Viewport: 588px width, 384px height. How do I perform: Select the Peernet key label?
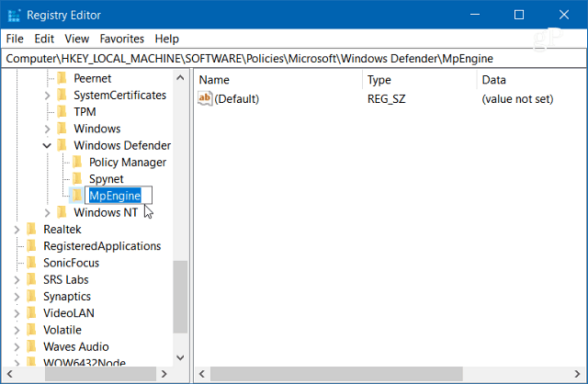pyautogui.click(x=92, y=78)
